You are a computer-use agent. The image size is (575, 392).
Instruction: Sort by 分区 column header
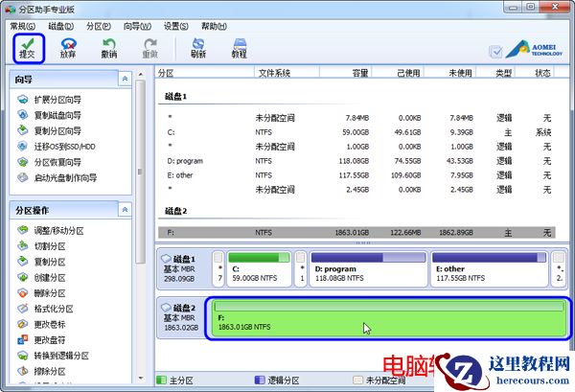205,73
